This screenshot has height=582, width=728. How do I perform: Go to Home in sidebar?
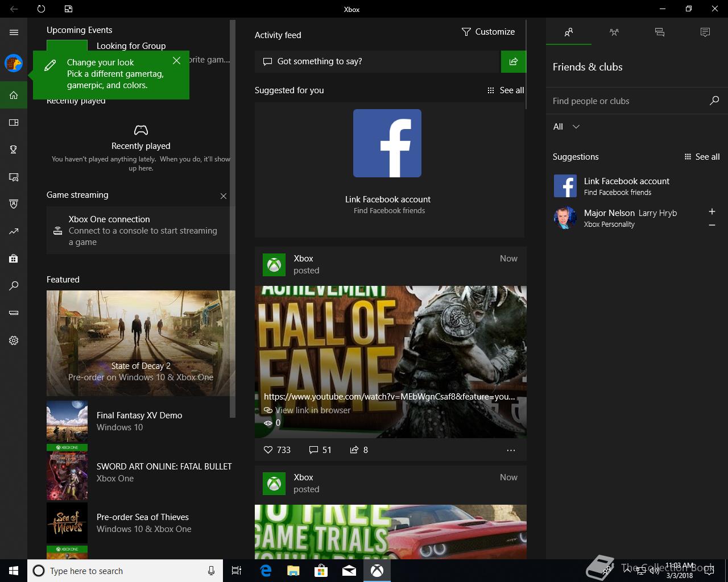point(14,95)
